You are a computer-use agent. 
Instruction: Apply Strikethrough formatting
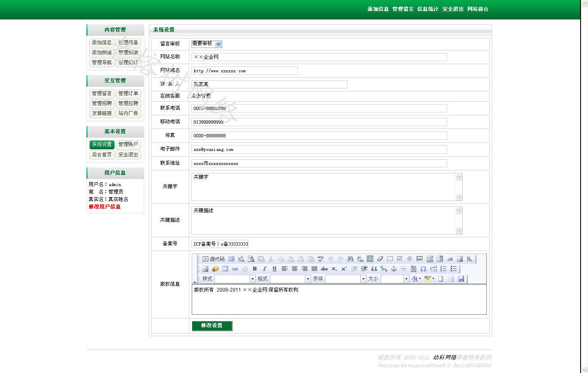(324, 269)
